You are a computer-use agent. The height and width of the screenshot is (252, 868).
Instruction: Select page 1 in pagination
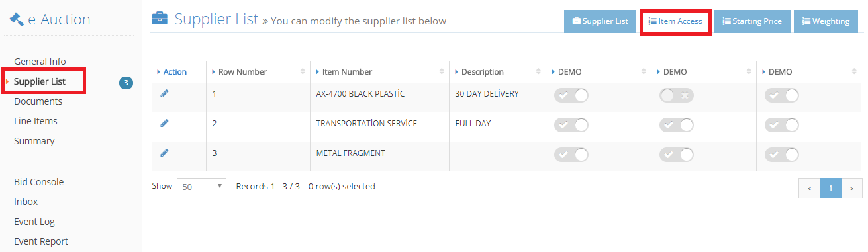click(x=831, y=189)
